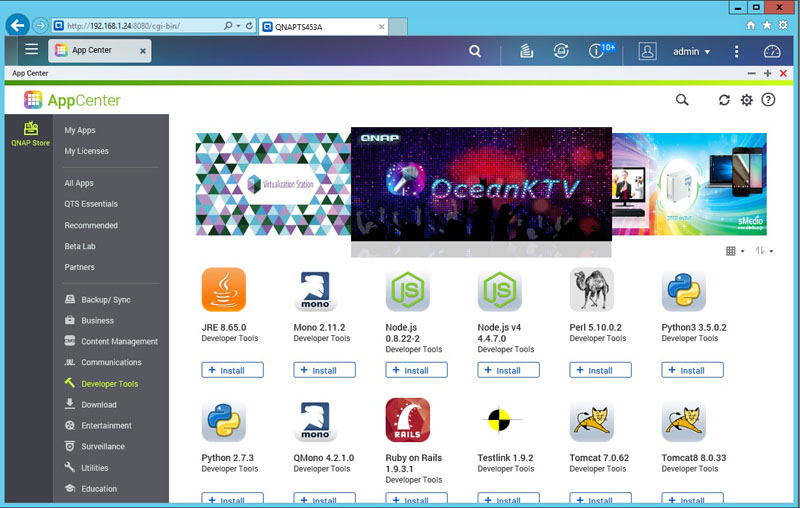Click the Testlink 1.9.2 app icon
This screenshot has height=508, width=800.
pyautogui.click(x=499, y=420)
